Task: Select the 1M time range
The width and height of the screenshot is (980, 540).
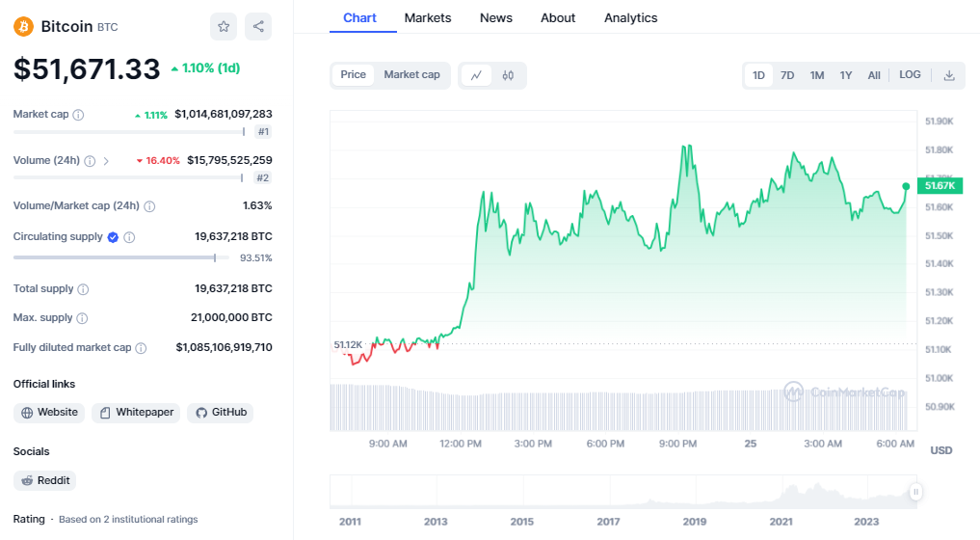Action: pyautogui.click(x=817, y=75)
